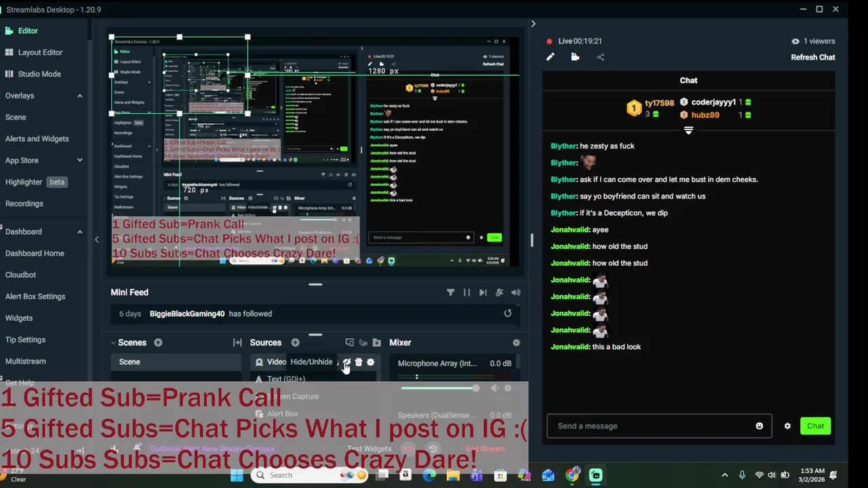Collapse chat panel with right chevron
Viewport: 868px width, 488px height.
pyautogui.click(x=533, y=24)
